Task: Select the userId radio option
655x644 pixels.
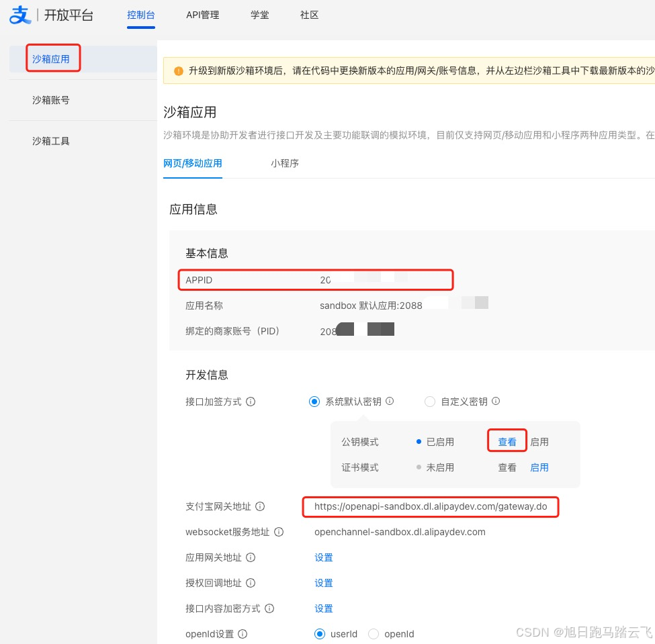Action: click(x=320, y=634)
